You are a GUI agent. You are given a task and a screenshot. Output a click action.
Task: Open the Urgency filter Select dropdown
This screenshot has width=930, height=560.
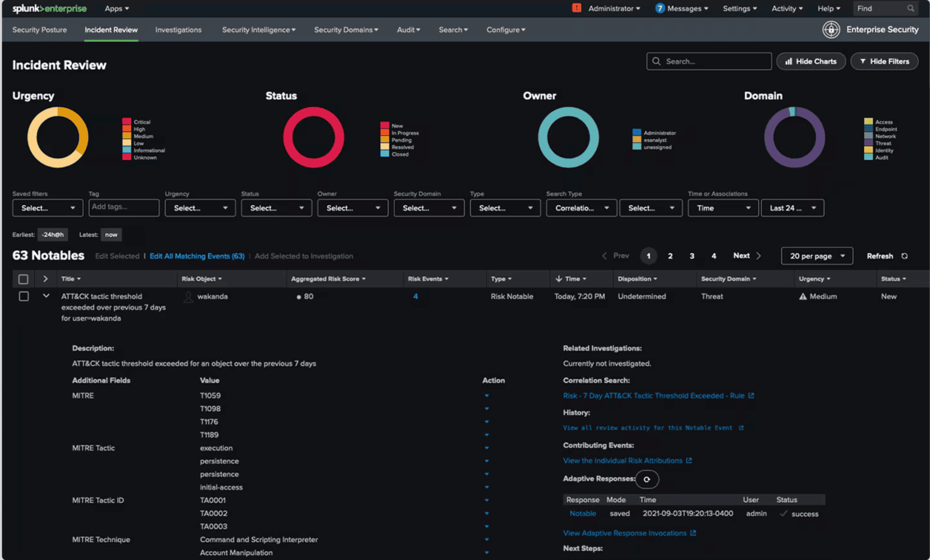(200, 207)
